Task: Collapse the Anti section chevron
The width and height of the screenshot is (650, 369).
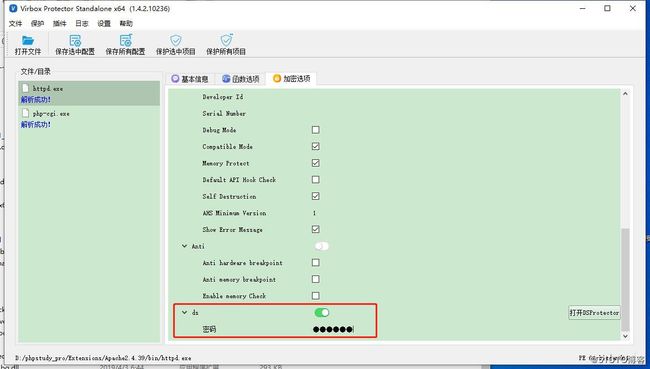Action: 184,246
